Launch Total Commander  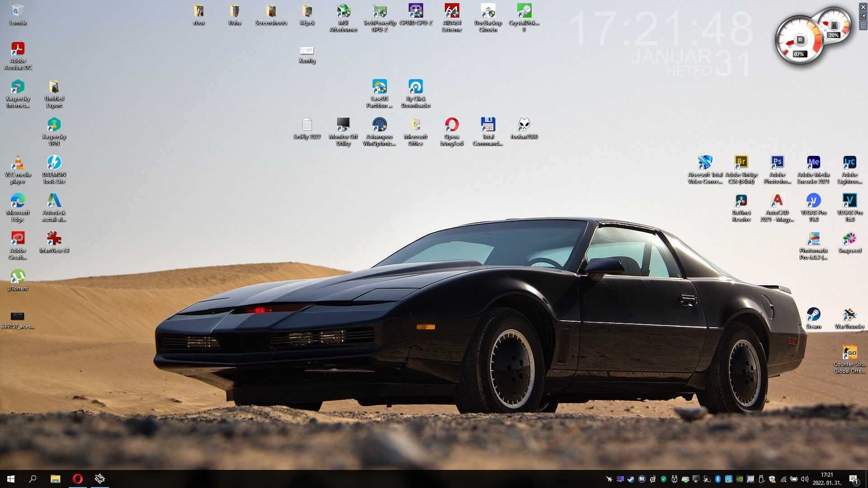click(x=488, y=132)
